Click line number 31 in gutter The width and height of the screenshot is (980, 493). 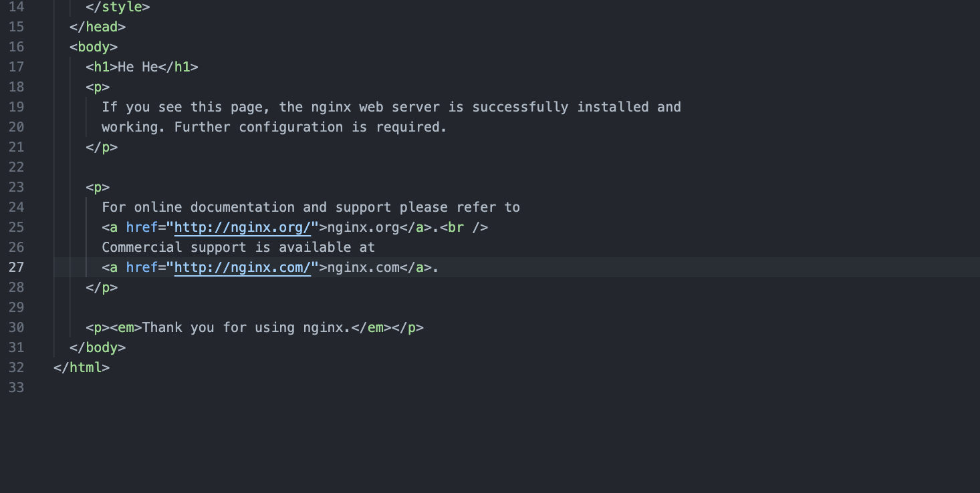16,347
